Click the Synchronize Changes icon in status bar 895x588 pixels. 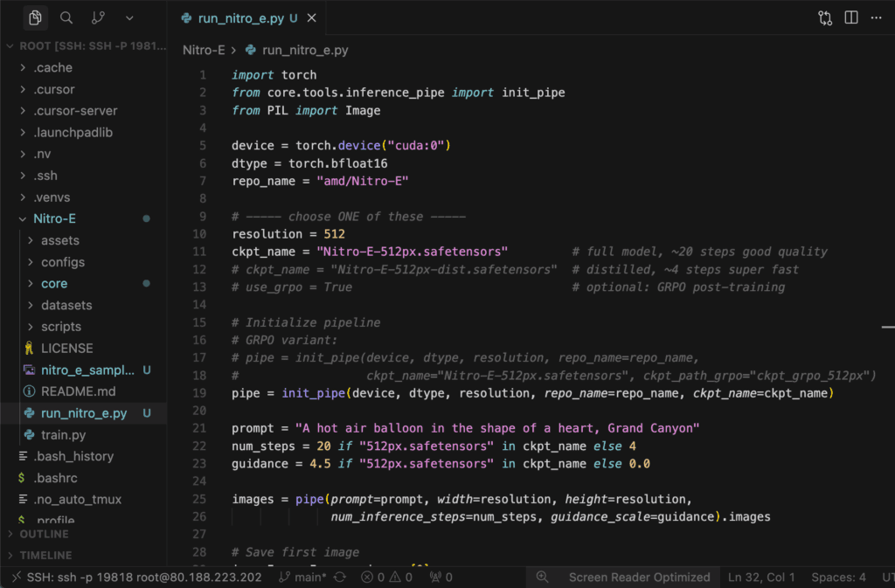[x=340, y=577]
